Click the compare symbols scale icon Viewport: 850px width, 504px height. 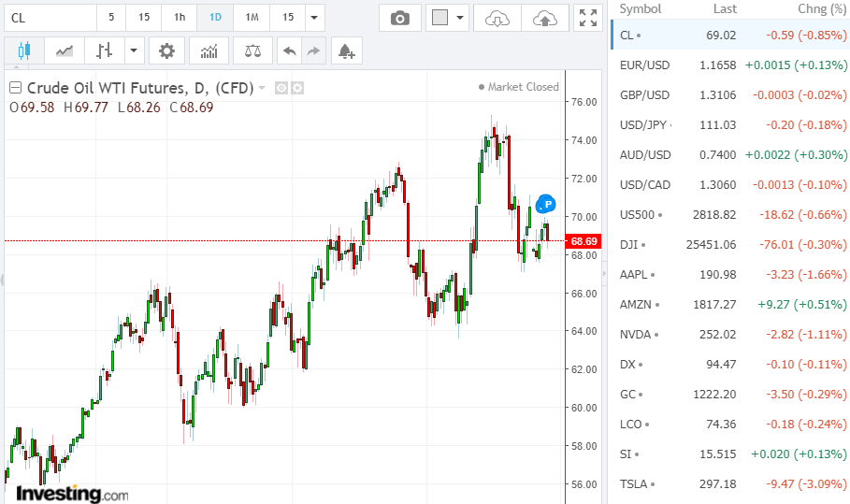252,50
